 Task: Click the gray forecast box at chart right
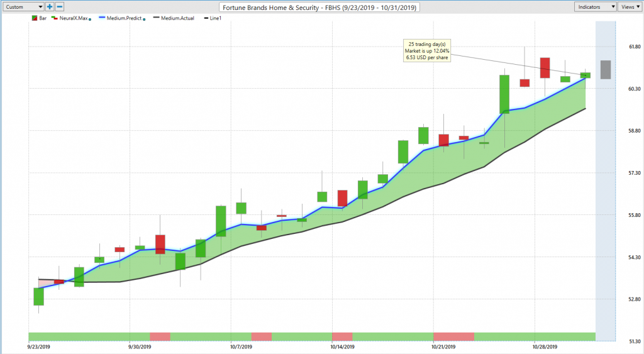point(606,70)
